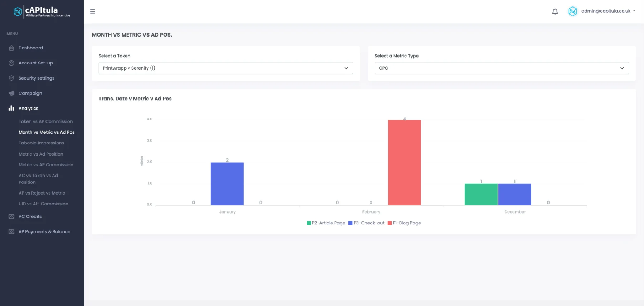This screenshot has width=644, height=306.
Task: Open the Select a Token dropdown
Action: (226, 68)
